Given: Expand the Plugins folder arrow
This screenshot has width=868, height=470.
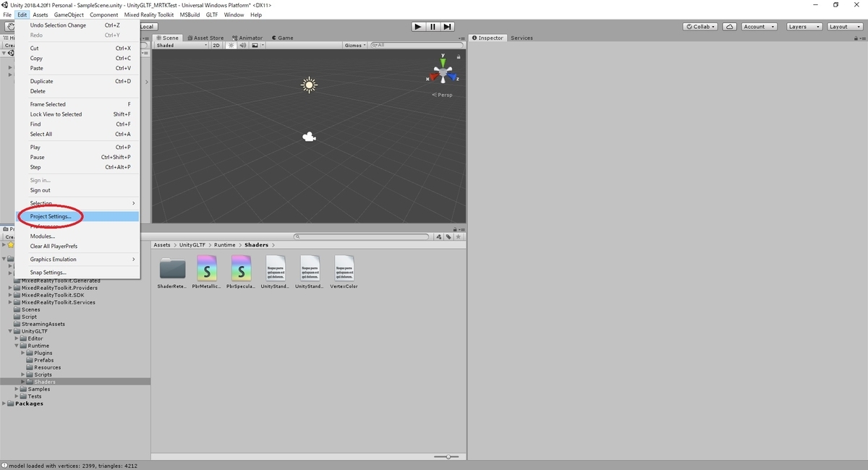Looking at the screenshot, I should tap(24, 353).
